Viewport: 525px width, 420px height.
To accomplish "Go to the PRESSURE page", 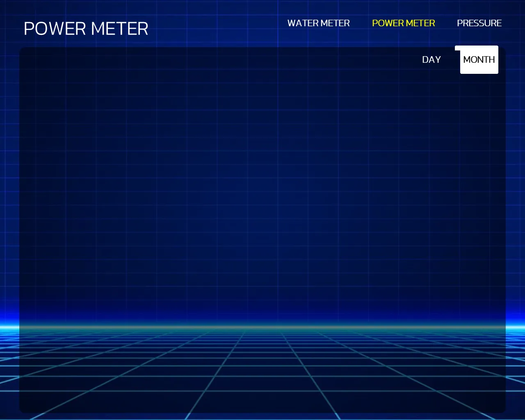I will [x=479, y=23].
